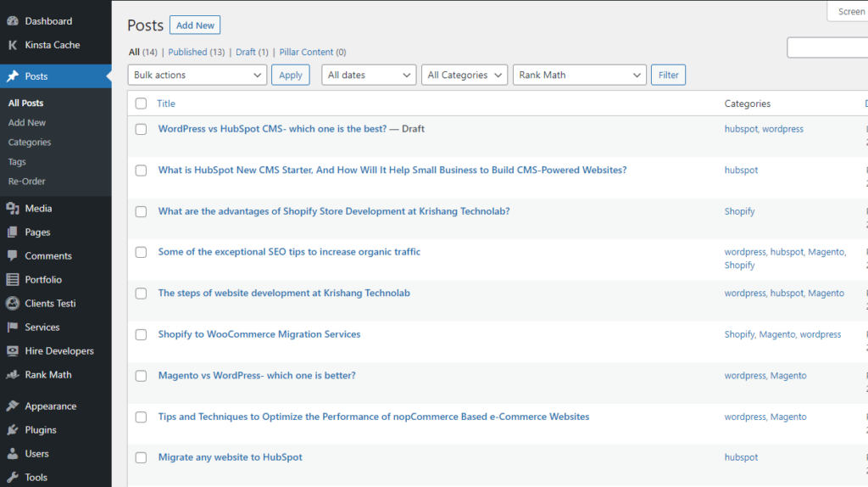Click the Portfolio list icon
This screenshot has width=868, height=487.
point(13,279)
